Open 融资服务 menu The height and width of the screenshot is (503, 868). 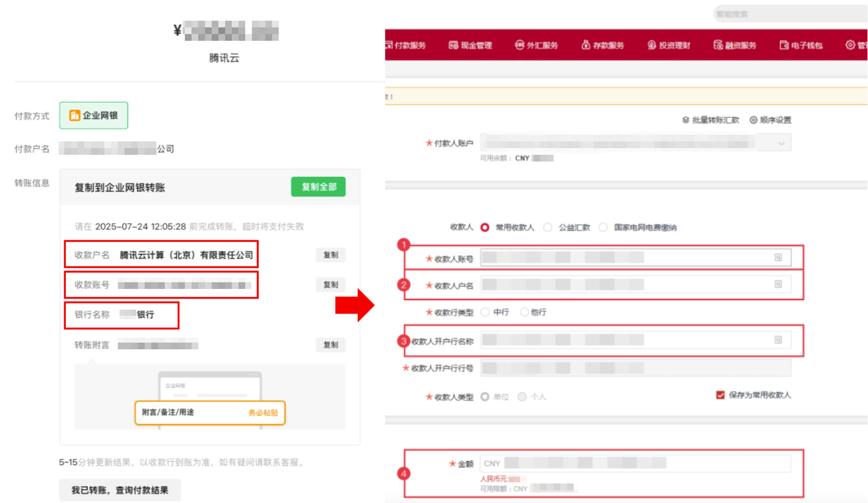[x=735, y=45]
